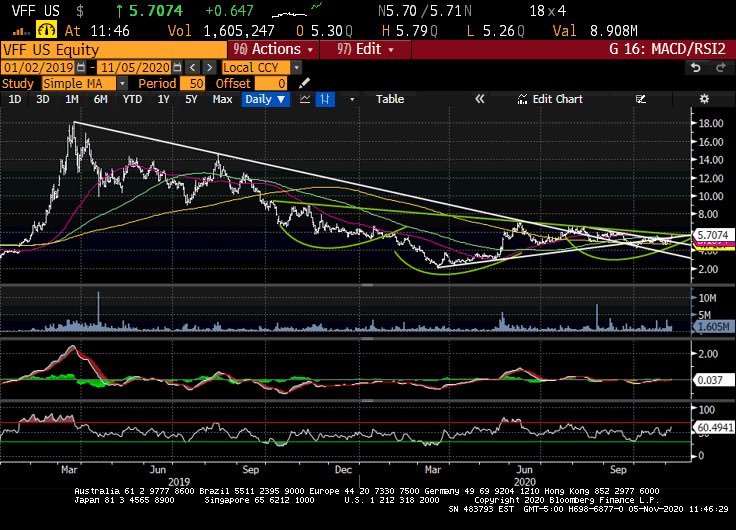
Task: Click the Study label
Action: 18,84
